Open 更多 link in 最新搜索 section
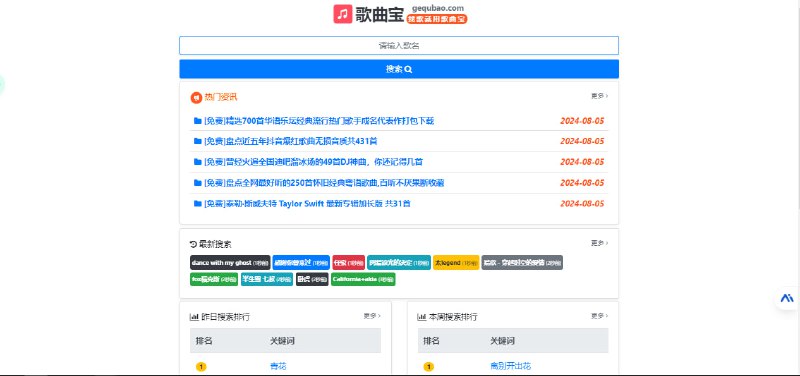The height and width of the screenshot is (376, 800). tap(599, 243)
